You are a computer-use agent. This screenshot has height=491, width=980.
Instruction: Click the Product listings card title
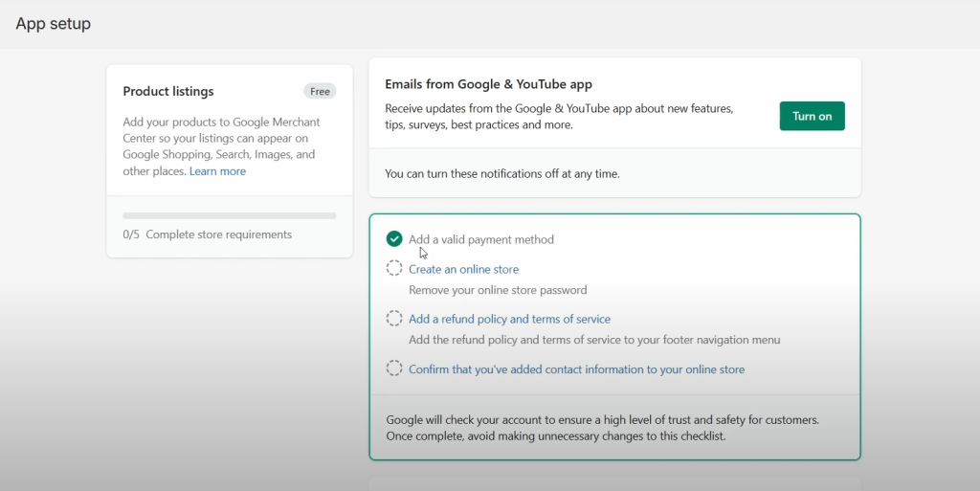pyautogui.click(x=168, y=92)
